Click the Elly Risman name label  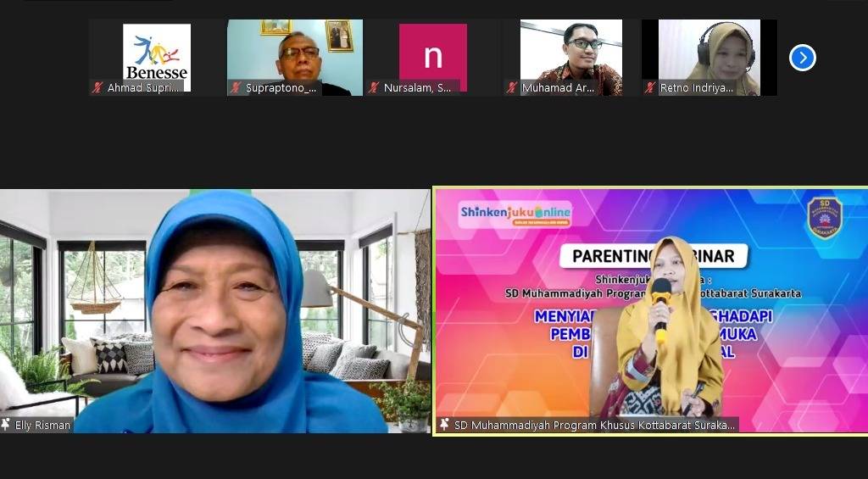click(x=42, y=425)
